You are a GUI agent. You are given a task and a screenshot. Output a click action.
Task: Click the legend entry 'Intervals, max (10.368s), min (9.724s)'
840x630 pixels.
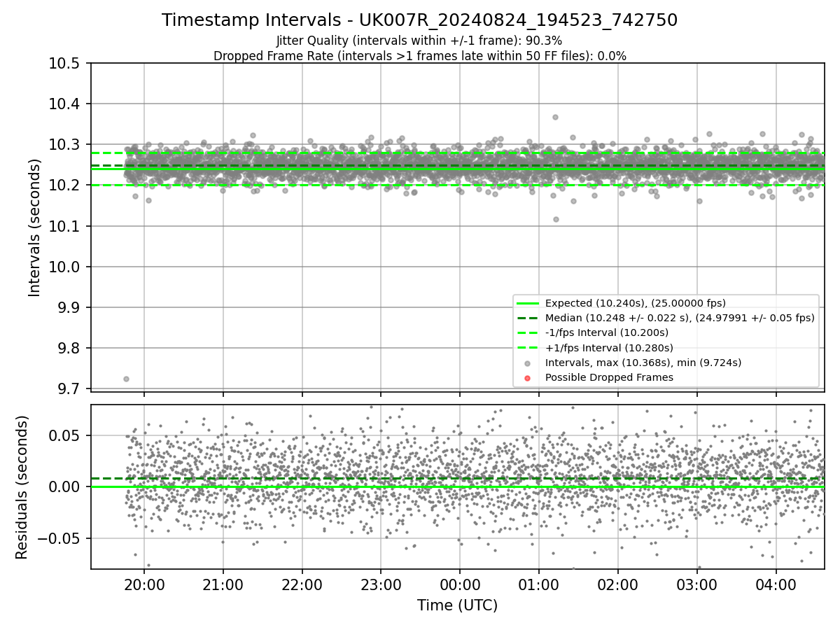643,363
